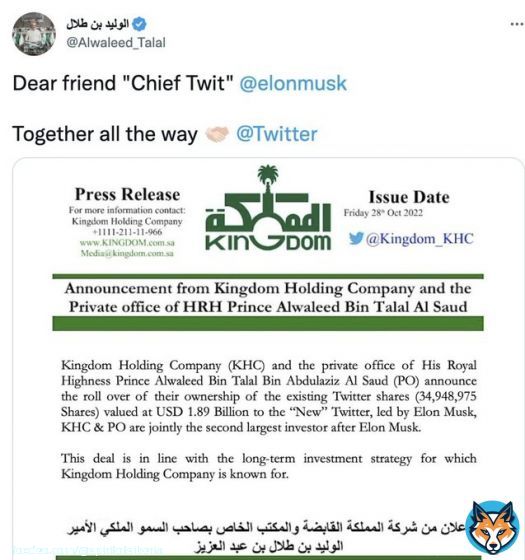Click the @Alwaleed_Talal handle
Image resolution: width=525 pixels, height=560 pixels.
[116, 43]
